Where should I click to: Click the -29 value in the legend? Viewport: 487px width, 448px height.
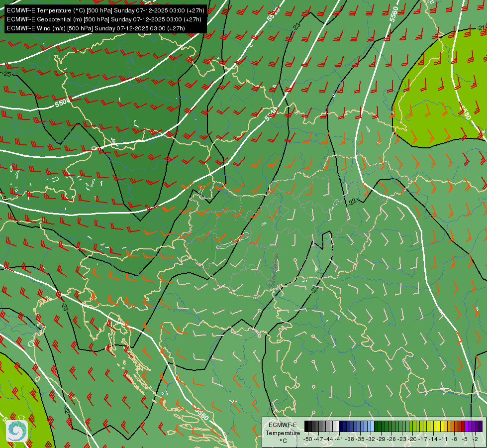[381, 439]
